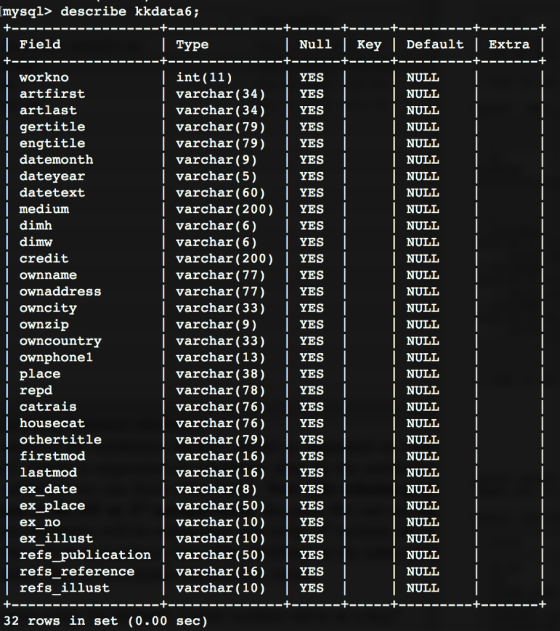Click the 'repd' field name
The width and height of the screenshot is (560, 631).
pos(36,391)
